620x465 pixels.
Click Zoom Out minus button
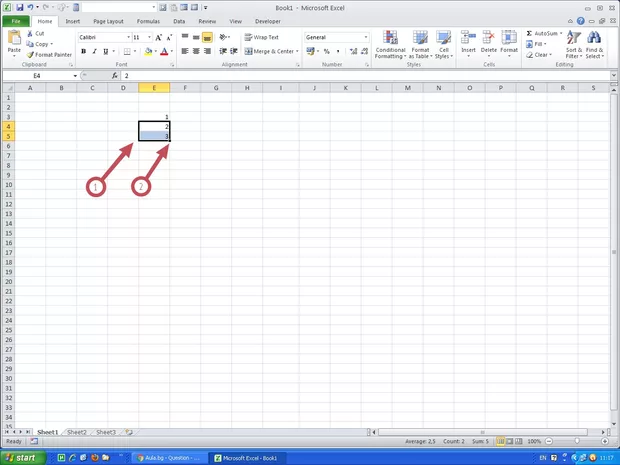pyautogui.click(x=549, y=441)
